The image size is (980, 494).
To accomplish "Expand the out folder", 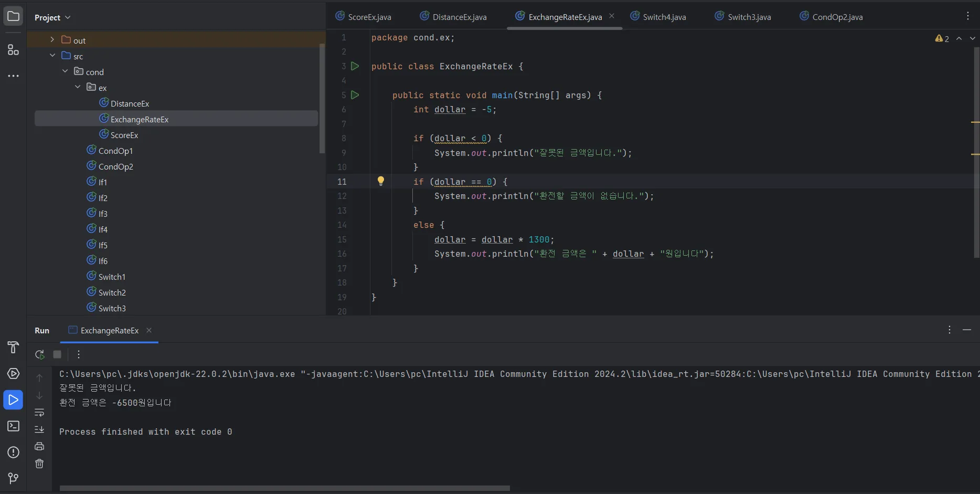I will coord(52,40).
